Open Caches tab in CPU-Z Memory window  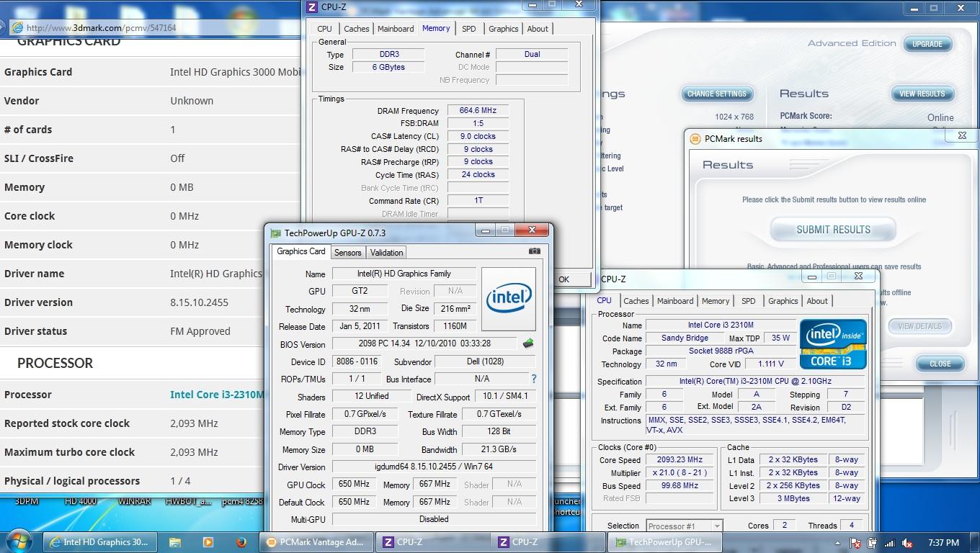[356, 29]
